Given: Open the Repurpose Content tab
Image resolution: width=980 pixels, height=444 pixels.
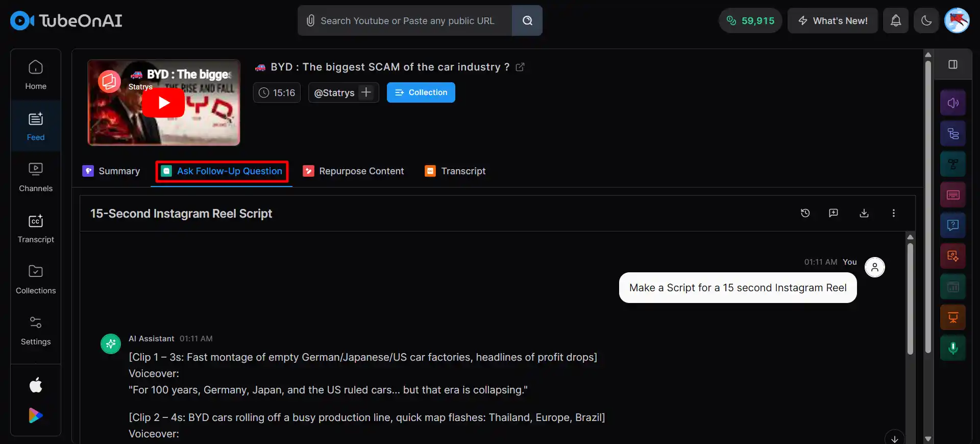Looking at the screenshot, I should point(353,171).
